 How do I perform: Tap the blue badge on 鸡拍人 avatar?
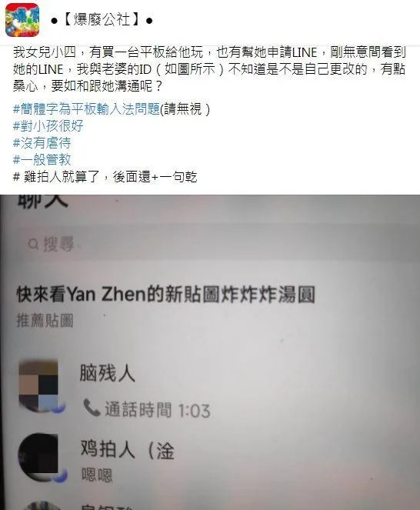point(59,476)
